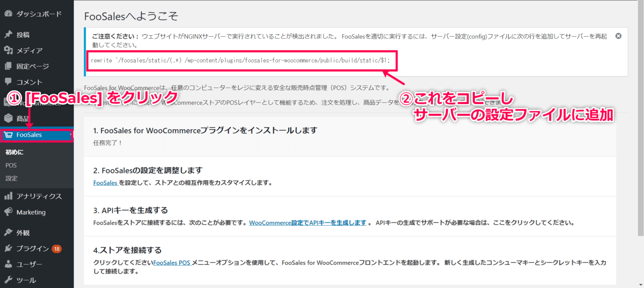The image size is (644, 288).
Task: Follow WooCommerce設定でAPIキーを生成します link
Action: point(307,223)
